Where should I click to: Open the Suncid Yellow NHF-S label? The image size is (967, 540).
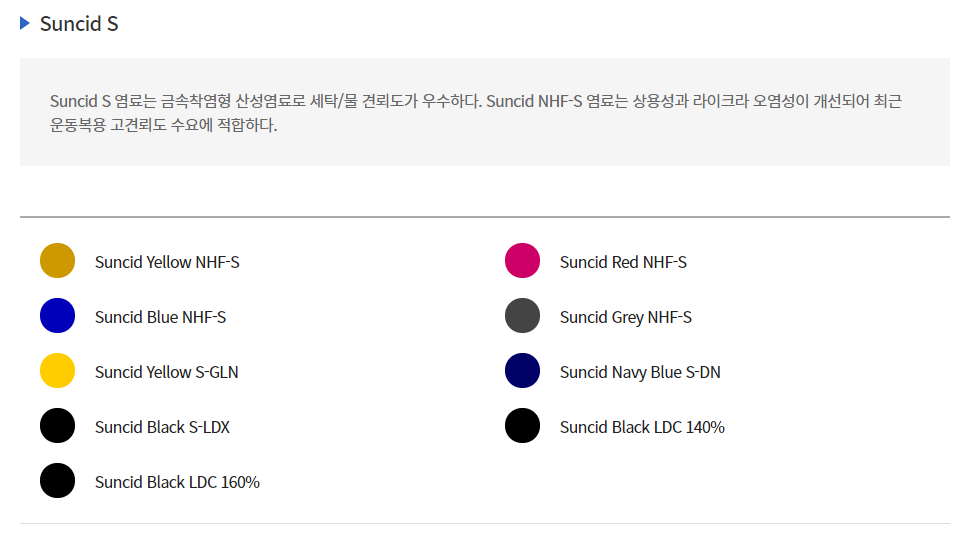(167, 262)
